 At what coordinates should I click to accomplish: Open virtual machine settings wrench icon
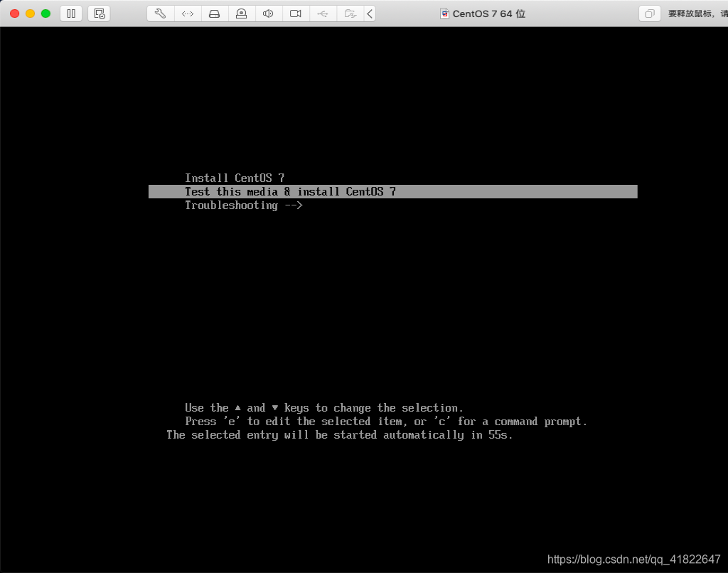[160, 14]
